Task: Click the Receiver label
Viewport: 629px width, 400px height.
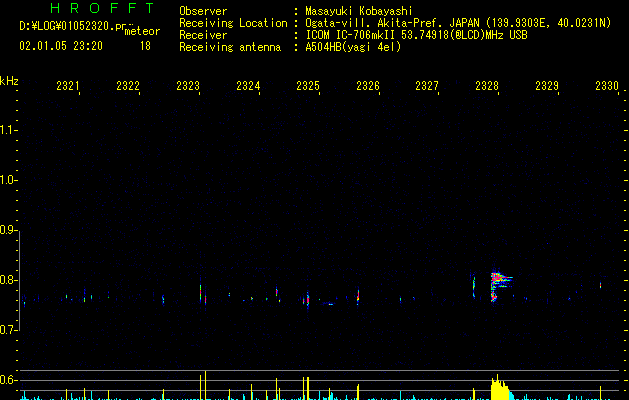Action: tap(203, 35)
